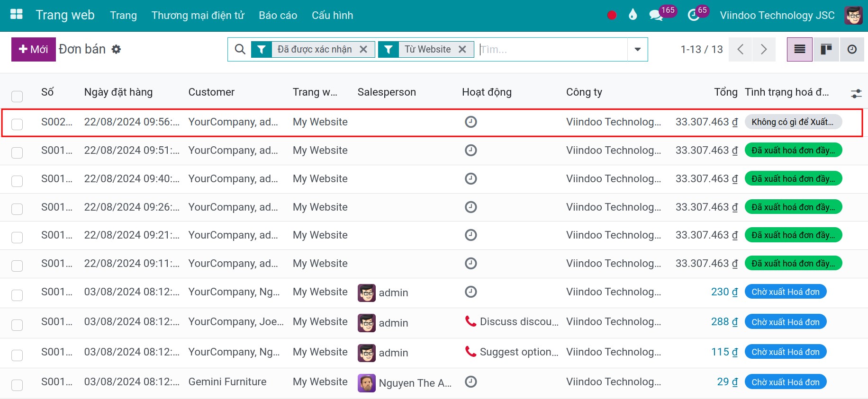This screenshot has height=399, width=868.
Task: Open the Trang menu
Action: (x=123, y=15)
